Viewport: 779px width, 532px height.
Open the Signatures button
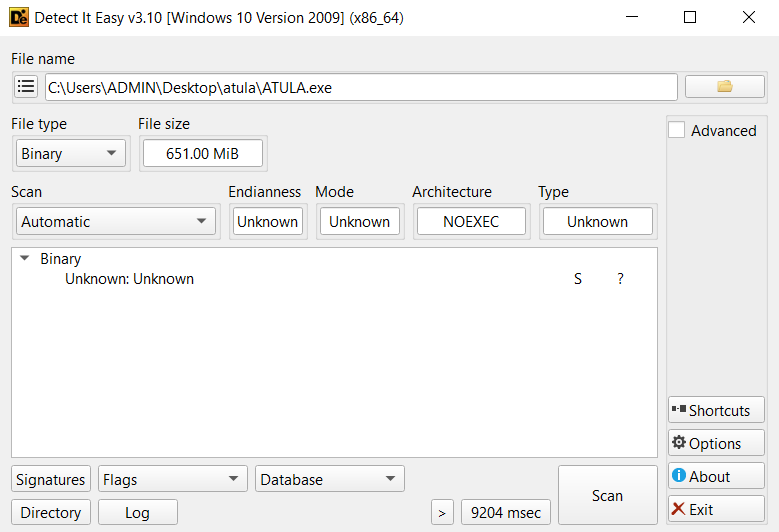pos(51,480)
